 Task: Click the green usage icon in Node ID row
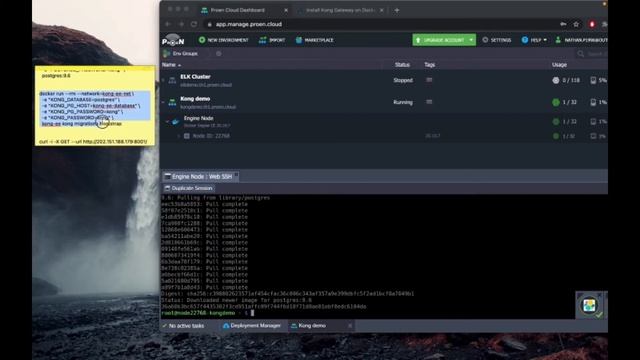(x=556, y=136)
